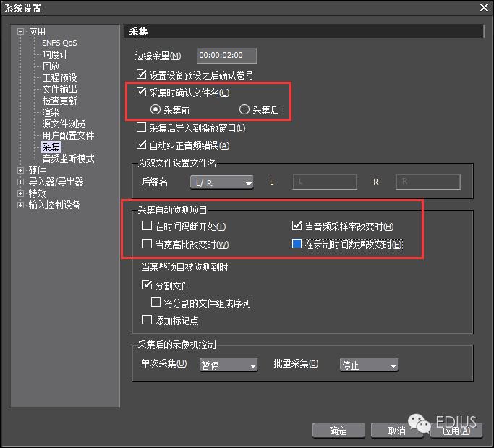Open the 后缀名 L/_R dropdown
The height and width of the screenshot is (448, 494).
(x=222, y=182)
